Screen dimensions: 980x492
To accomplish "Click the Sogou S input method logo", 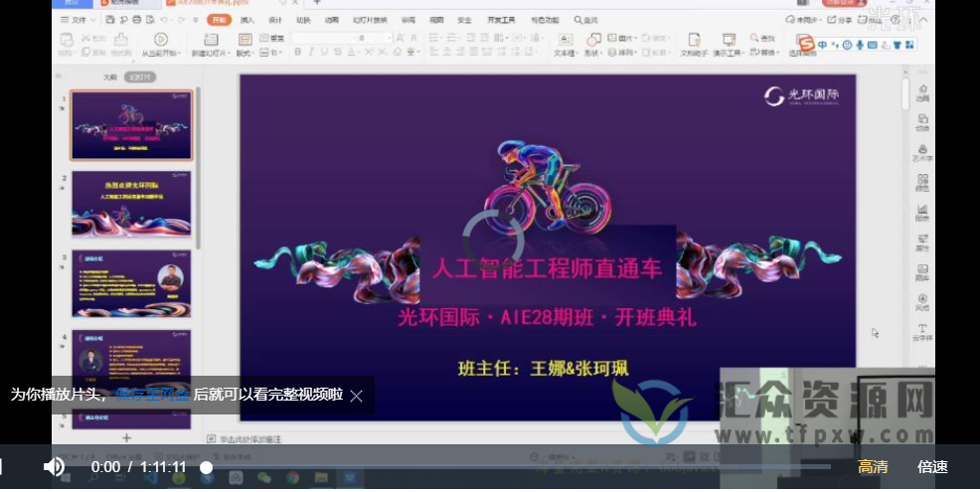I will click(807, 44).
